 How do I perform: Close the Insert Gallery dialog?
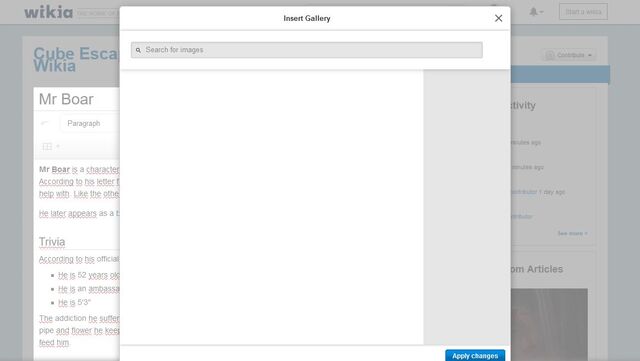click(x=498, y=18)
